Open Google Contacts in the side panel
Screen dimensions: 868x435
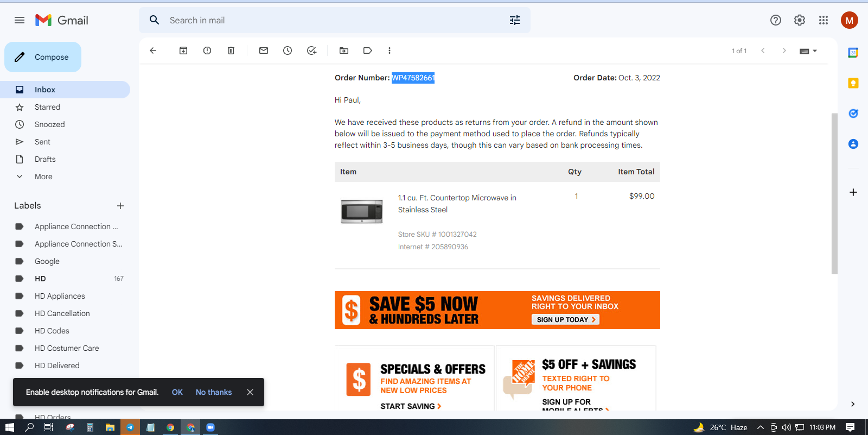pyautogui.click(x=853, y=144)
